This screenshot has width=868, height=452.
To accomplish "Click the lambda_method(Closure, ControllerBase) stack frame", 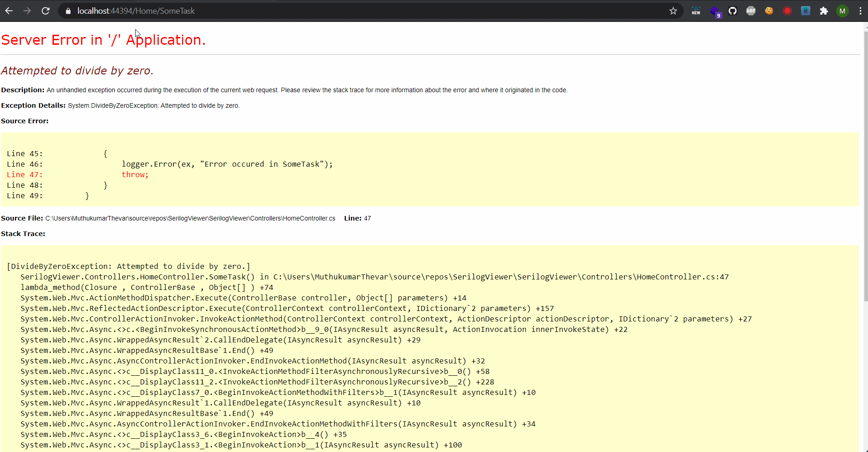I will 147,287.
